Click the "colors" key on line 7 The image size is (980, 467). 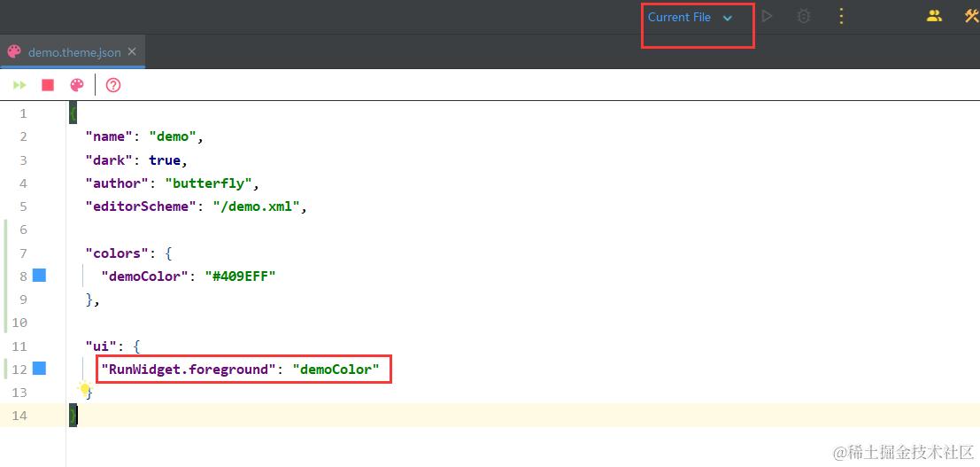click(x=117, y=253)
